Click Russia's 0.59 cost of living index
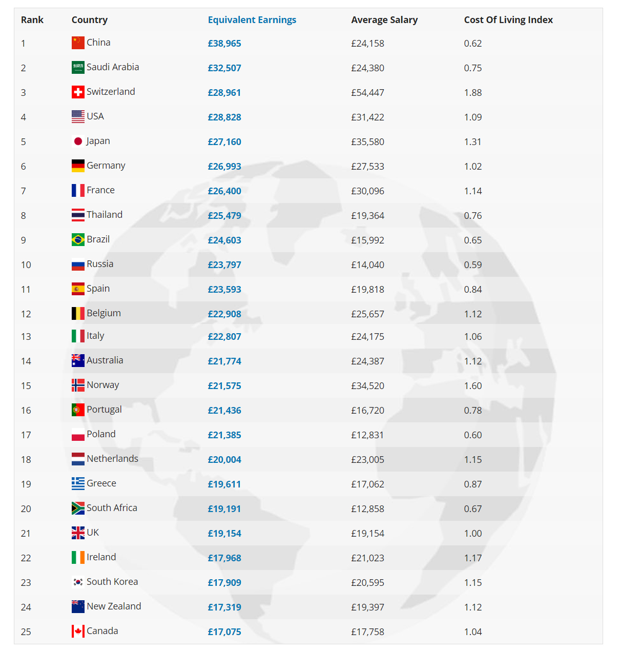This screenshot has width=619, height=672. point(473,265)
